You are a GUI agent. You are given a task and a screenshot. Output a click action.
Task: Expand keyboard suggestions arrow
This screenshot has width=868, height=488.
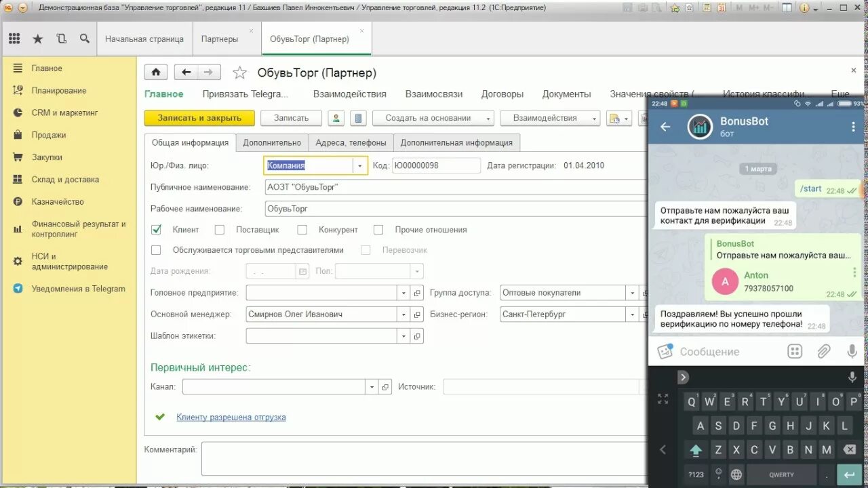pos(684,377)
